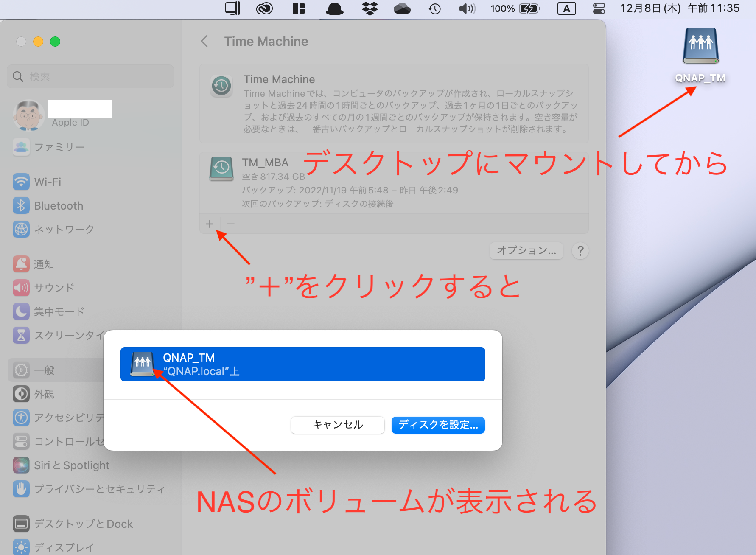
Task: Click the Sidecar display icon in menu bar
Action: coord(232,8)
